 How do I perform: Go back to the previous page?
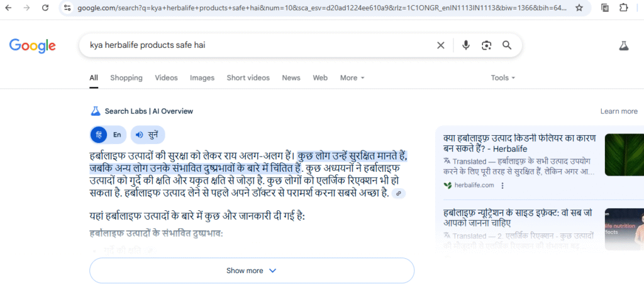(8, 8)
